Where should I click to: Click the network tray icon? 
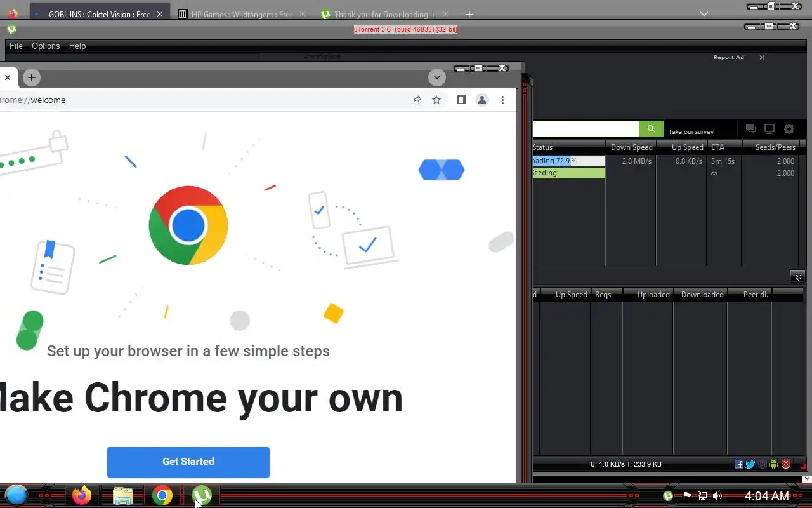(x=702, y=496)
